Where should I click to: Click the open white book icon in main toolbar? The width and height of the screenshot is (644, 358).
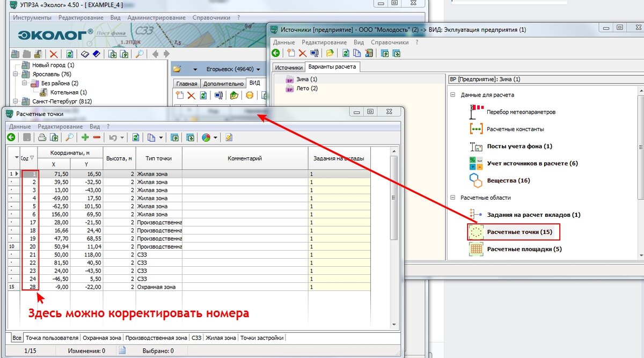click(x=85, y=54)
